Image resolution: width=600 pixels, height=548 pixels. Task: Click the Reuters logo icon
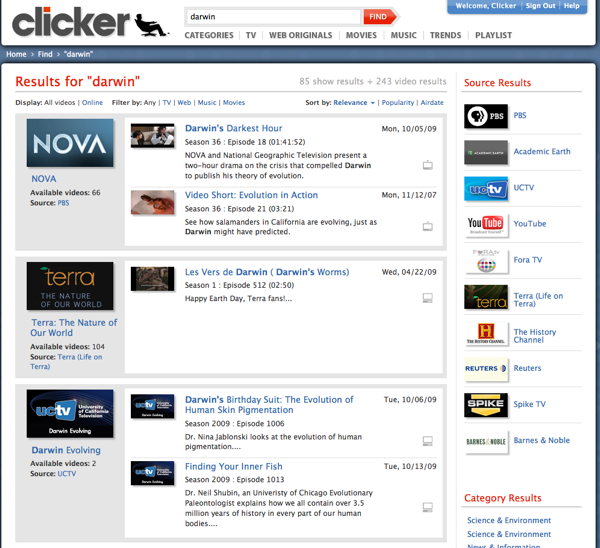tap(486, 369)
